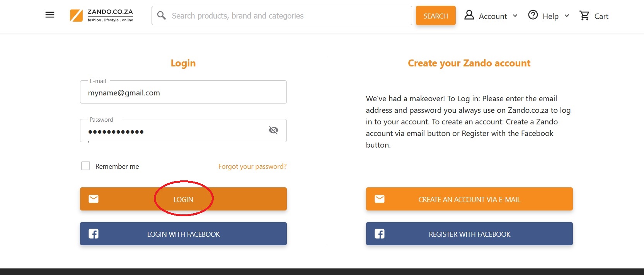
Task: Select Create an Account via E-mail
Action: point(469,199)
